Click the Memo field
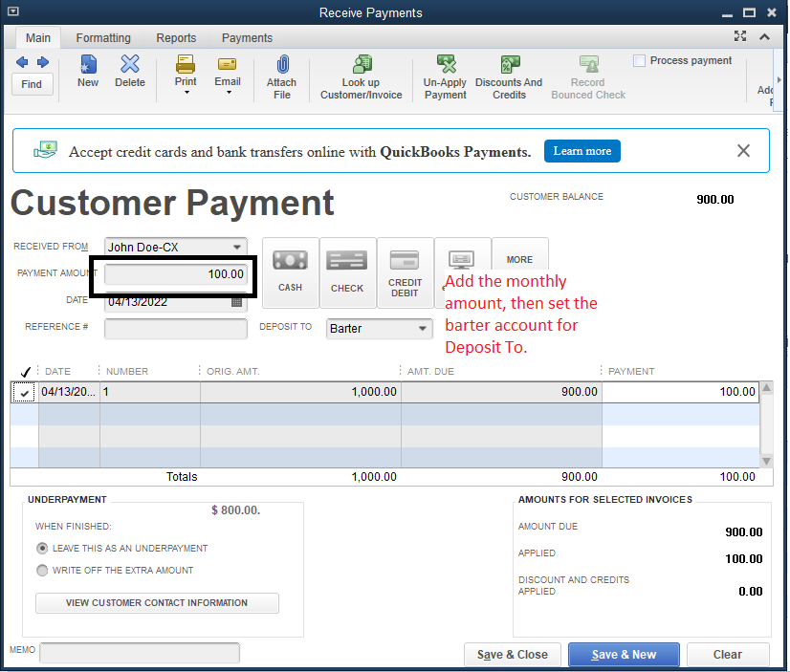 [140, 652]
